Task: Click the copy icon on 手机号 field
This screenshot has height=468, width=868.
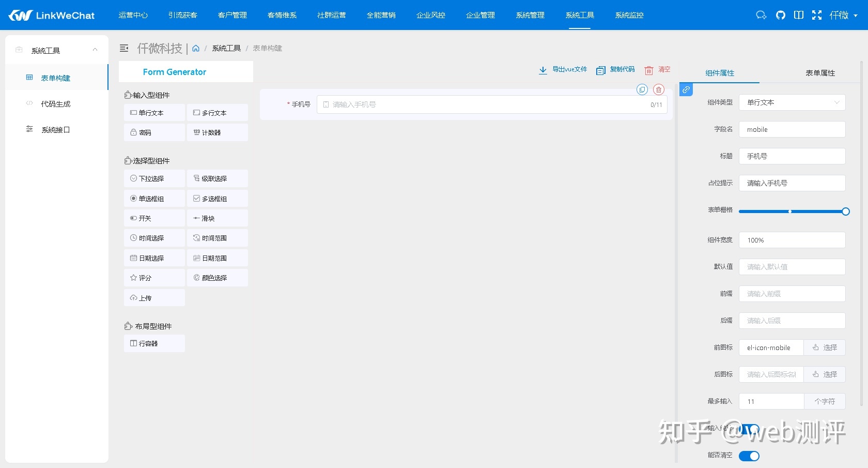Action: [x=642, y=89]
